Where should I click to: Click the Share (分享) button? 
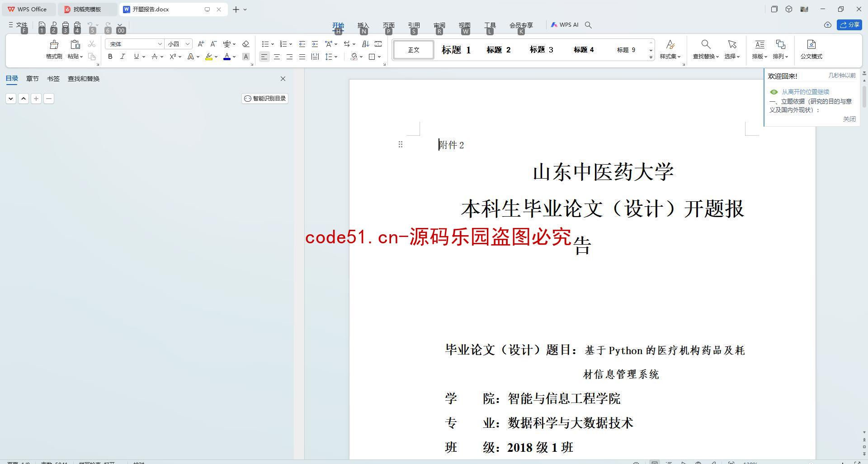[x=849, y=25]
